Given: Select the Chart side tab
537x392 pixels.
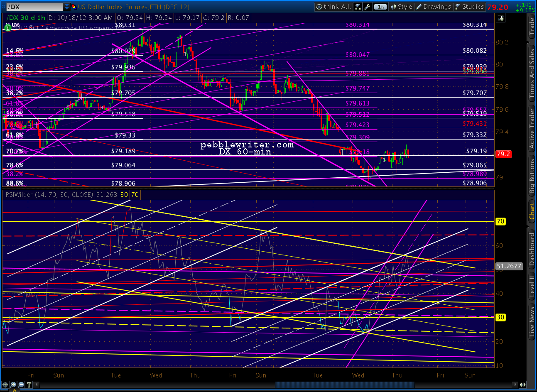Looking at the screenshot, I should coord(532,211).
